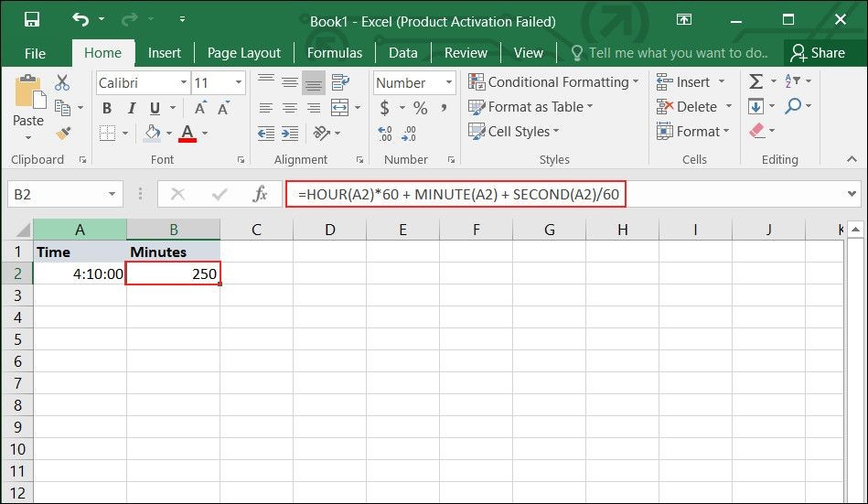Open Format as Table dropdown
The image size is (868, 504).
coord(530,106)
